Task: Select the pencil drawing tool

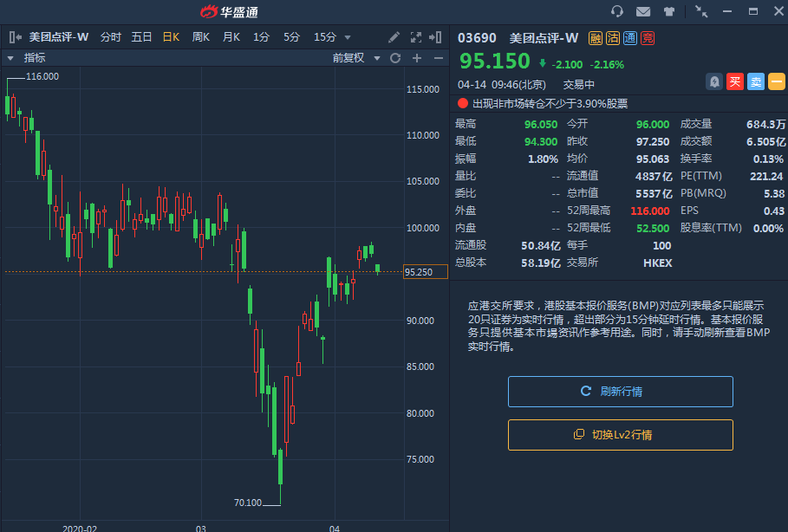Action: pyautogui.click(x=394, y=37)
